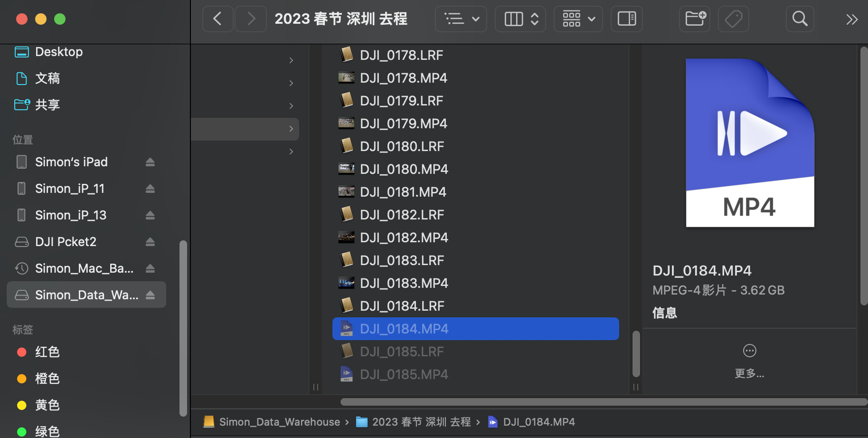Open the list view options dropdown
This screenshot has height=438, width=868.
pos(461,19)
